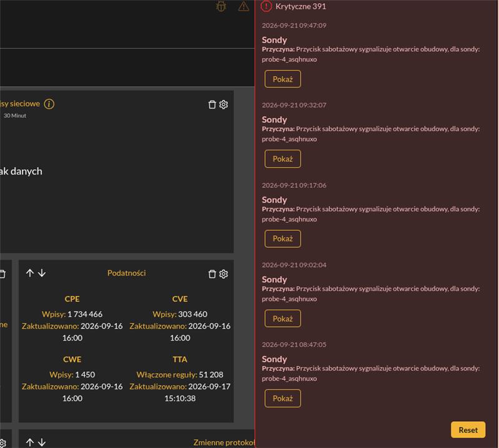Click the timestamp 2026-09-21 09:47:09
Viewport: 499px width, 448px height.
[x=294, y=26]
